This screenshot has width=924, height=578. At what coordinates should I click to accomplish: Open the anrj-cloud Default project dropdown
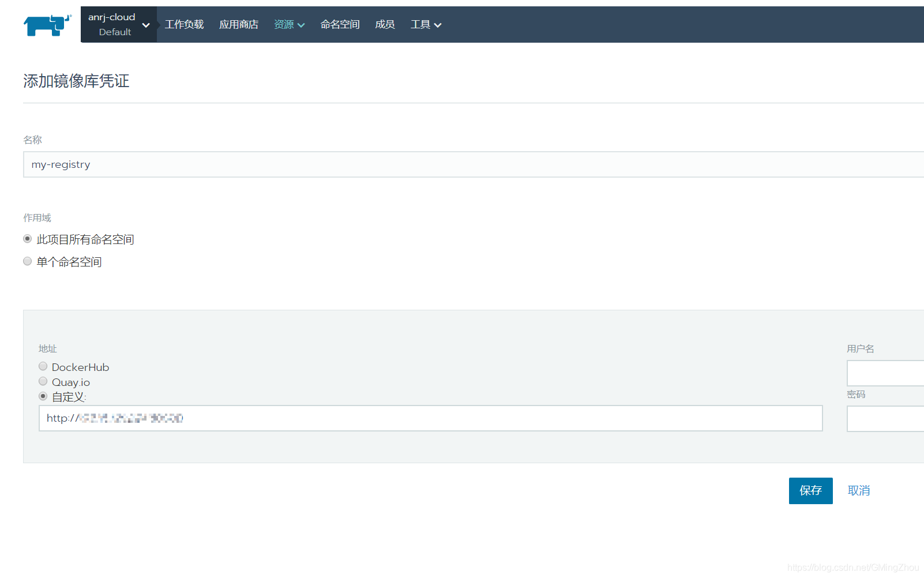[119, 24]
